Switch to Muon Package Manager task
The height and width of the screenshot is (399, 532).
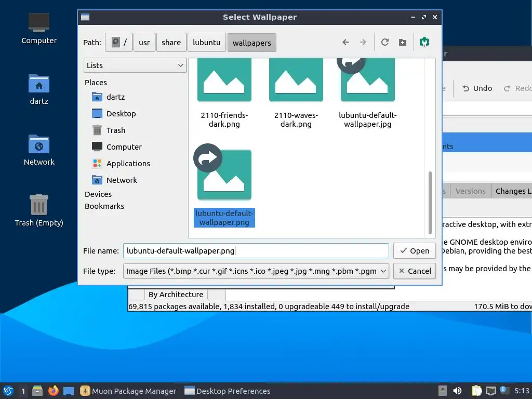[x=128, y=391]
